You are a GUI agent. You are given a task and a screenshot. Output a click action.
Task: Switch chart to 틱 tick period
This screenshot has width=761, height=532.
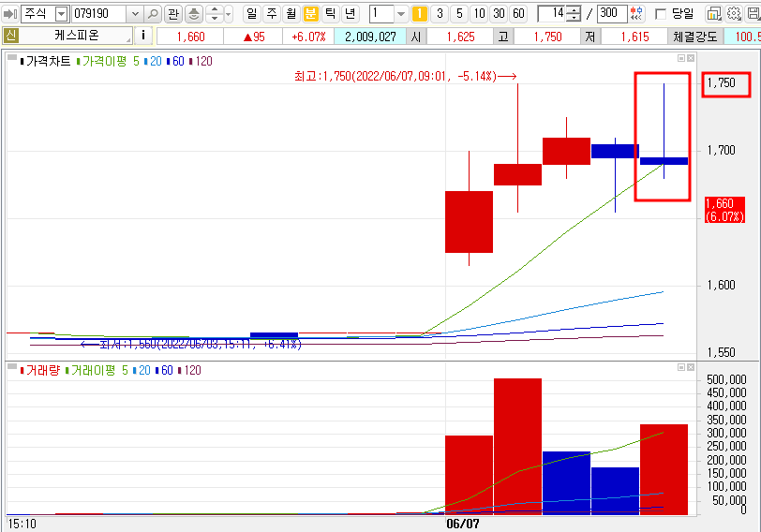[x=331, y=13]
